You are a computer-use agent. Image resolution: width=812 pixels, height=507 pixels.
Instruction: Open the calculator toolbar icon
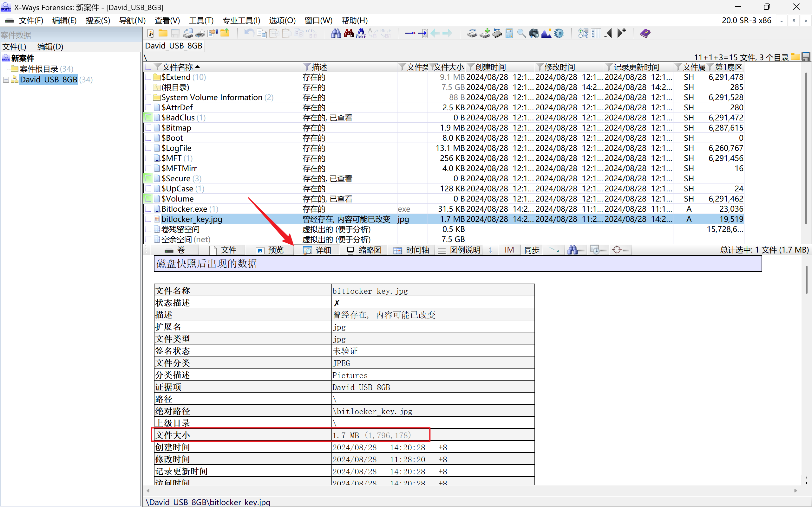509,33
